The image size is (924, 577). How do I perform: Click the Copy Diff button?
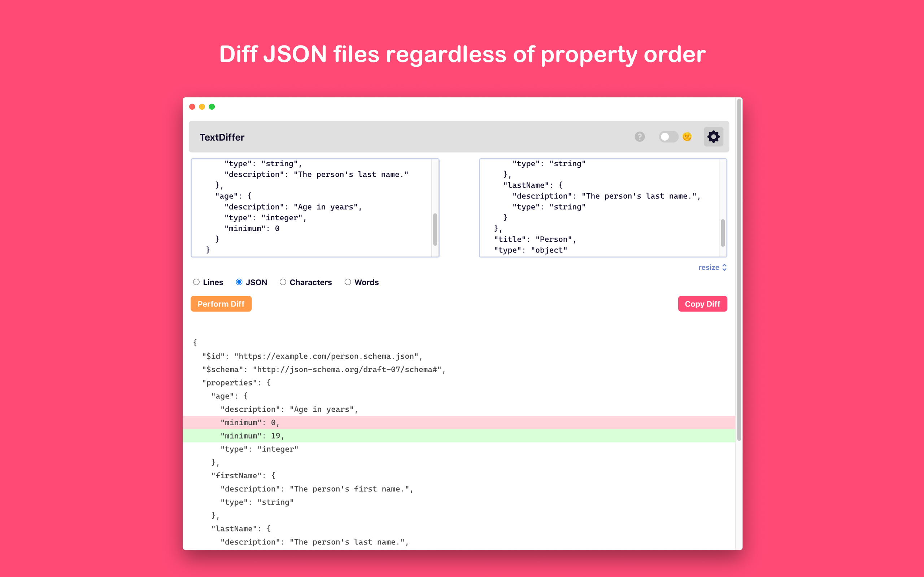(x=702, y=304)
